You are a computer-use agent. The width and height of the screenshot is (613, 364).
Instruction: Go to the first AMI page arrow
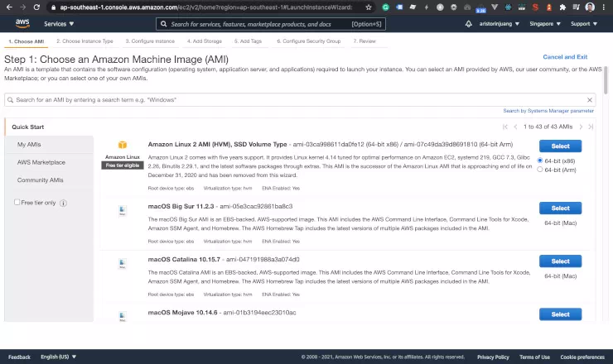tap(505, 127)
